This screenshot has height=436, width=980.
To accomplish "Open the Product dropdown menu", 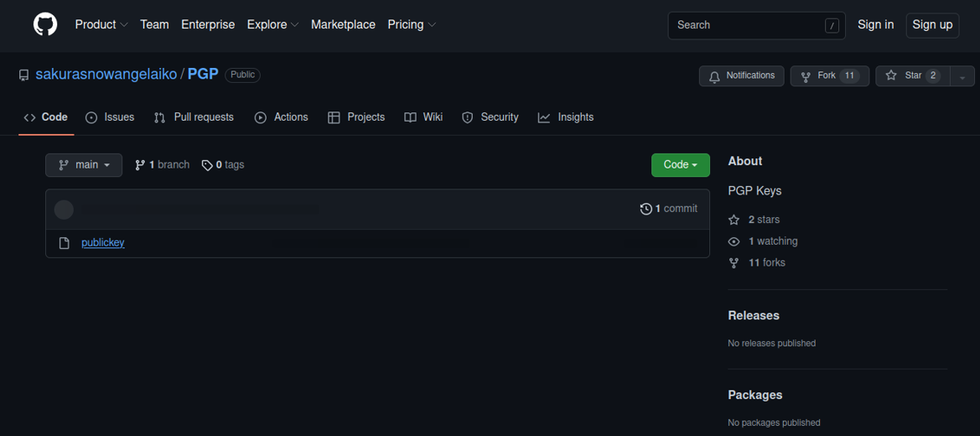I will tap(101, 24).
